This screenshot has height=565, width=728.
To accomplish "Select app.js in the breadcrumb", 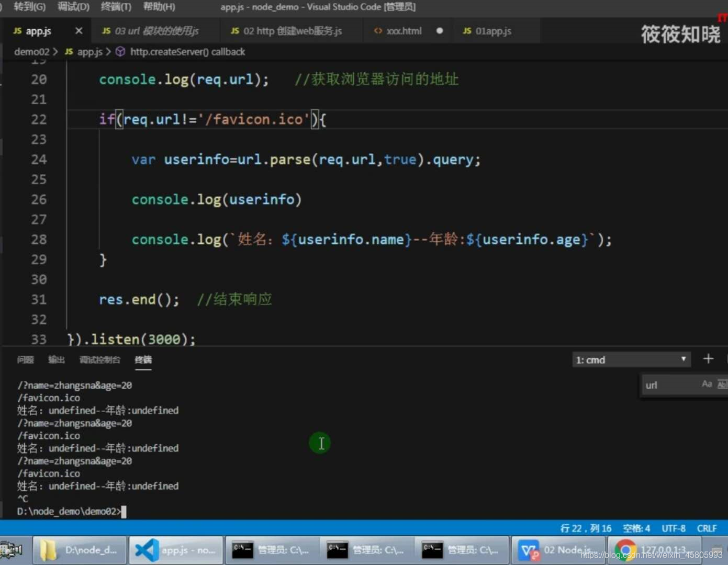I will tap(89, 52).
